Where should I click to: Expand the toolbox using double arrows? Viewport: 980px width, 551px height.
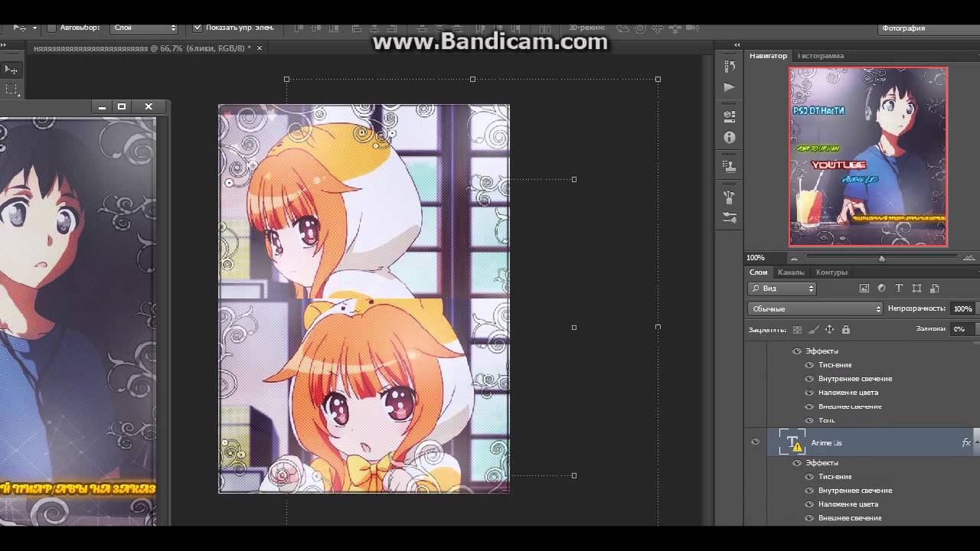coord(5,45)
